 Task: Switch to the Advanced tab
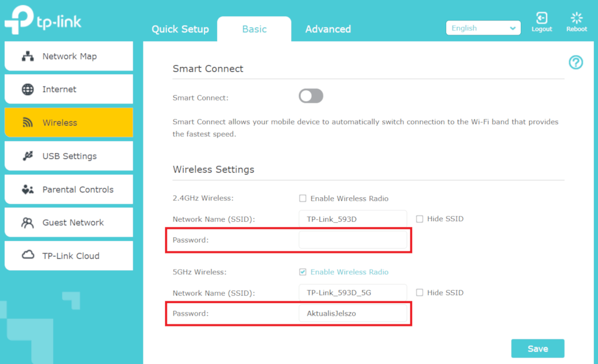[328, 29]
